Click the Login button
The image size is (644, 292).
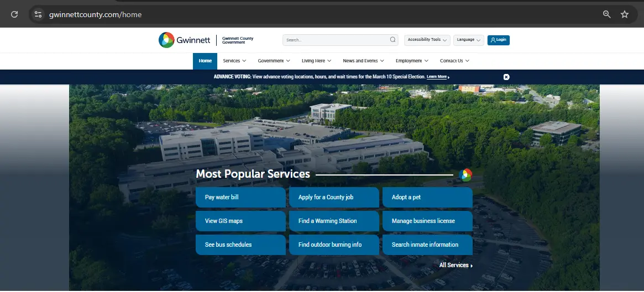pyautogui.click(x=498, y=40)
